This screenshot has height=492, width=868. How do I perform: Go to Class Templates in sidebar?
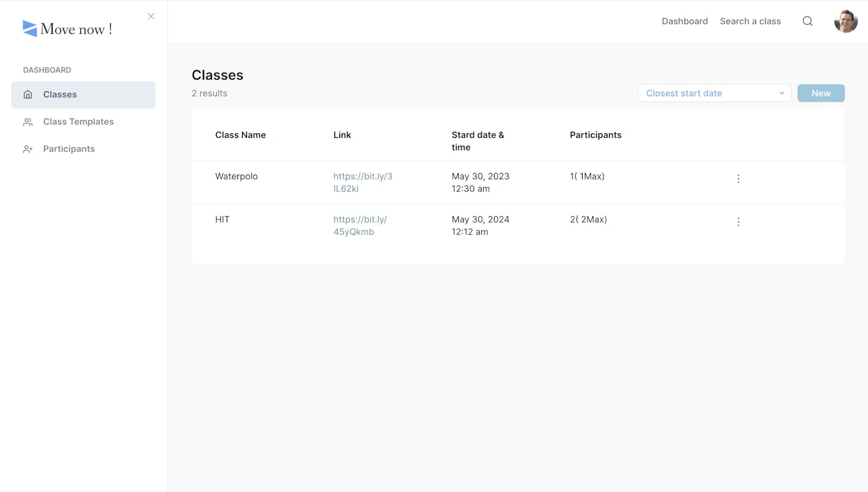point(78,121)
